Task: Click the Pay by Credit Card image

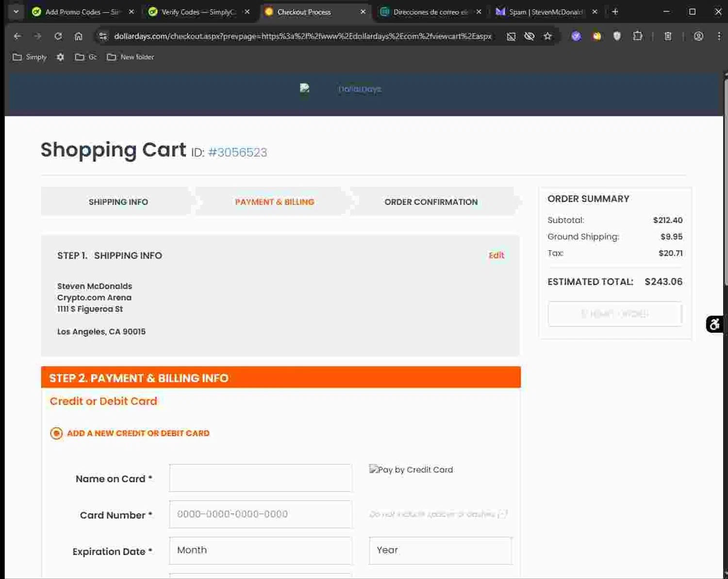Action: point(411,470)
